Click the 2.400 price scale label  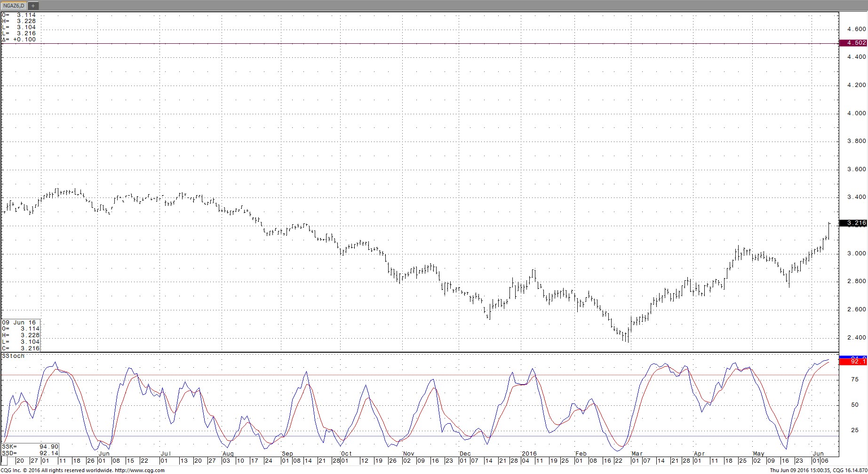tap(856, 338)
